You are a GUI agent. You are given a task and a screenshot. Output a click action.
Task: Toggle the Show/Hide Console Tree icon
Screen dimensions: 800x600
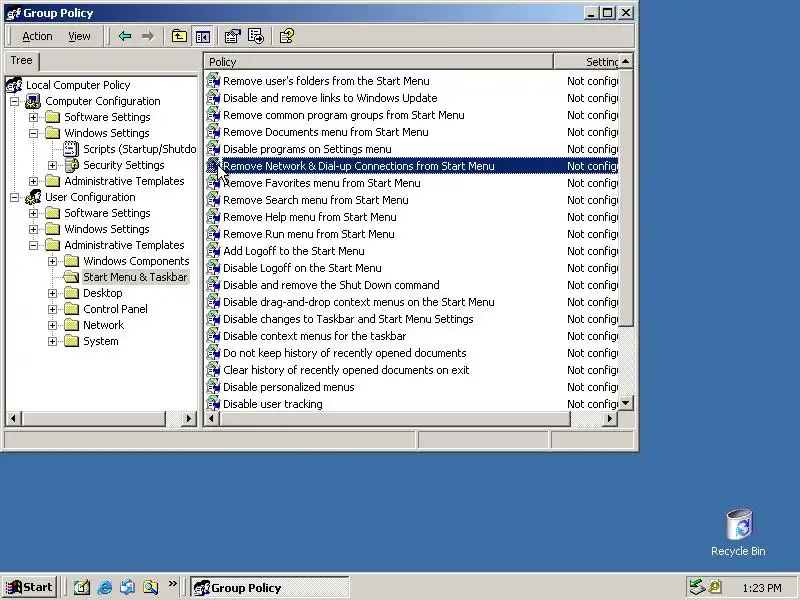203,36
